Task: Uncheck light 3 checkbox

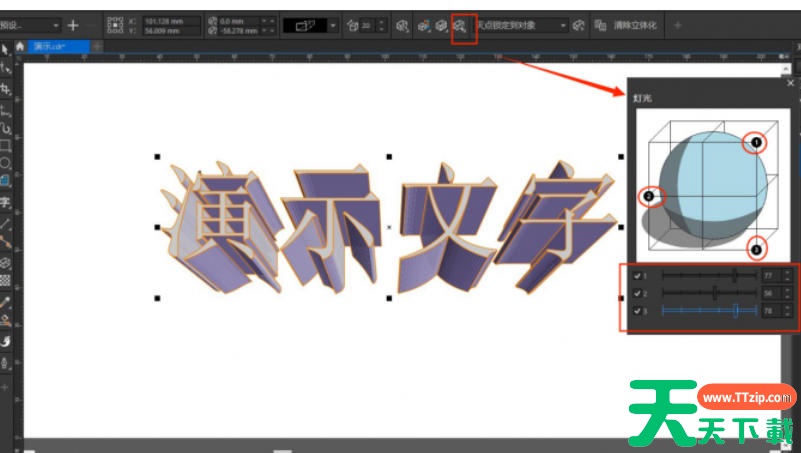Action: (638, 311)
